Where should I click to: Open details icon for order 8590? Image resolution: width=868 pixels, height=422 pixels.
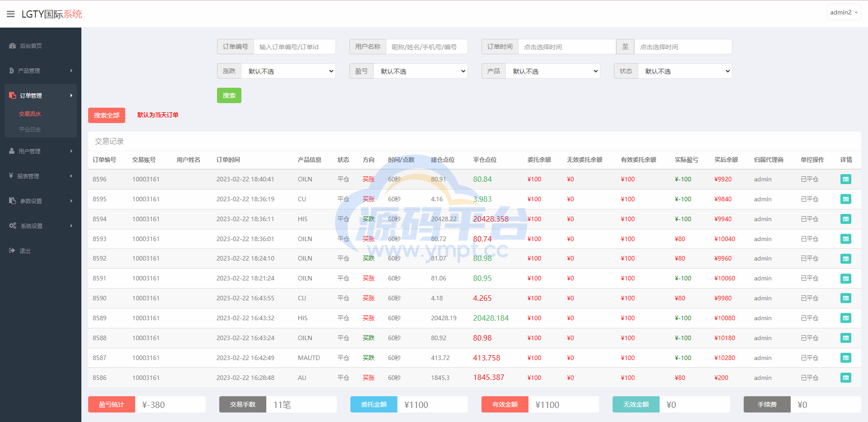click(845, 298)
